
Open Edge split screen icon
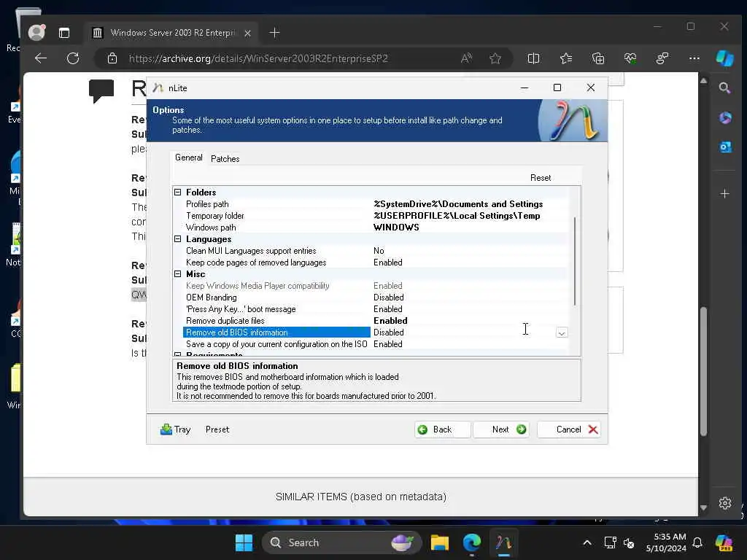(533, 58)
